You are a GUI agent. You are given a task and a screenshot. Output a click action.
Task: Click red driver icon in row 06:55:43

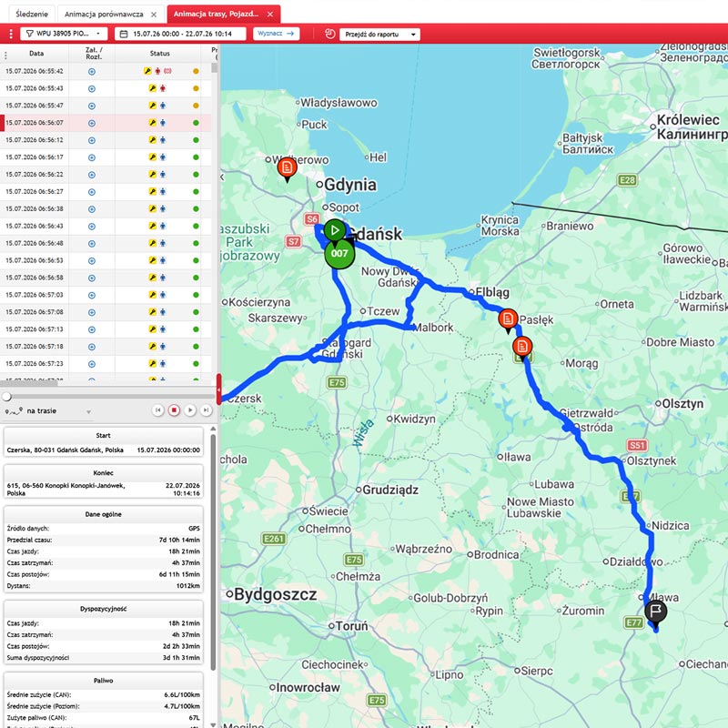click(x=163, y=88)
